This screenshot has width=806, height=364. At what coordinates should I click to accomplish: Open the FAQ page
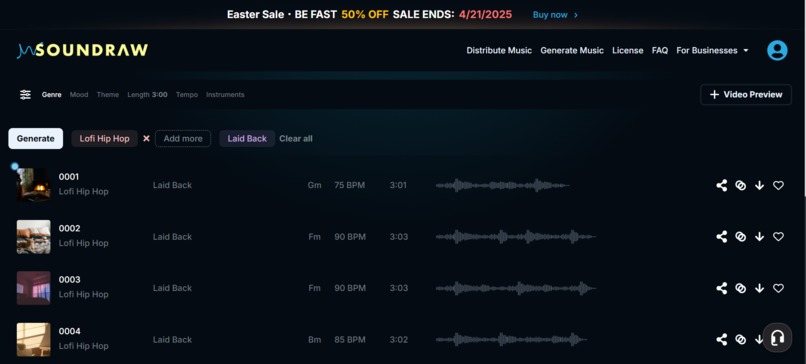point(660,50)
